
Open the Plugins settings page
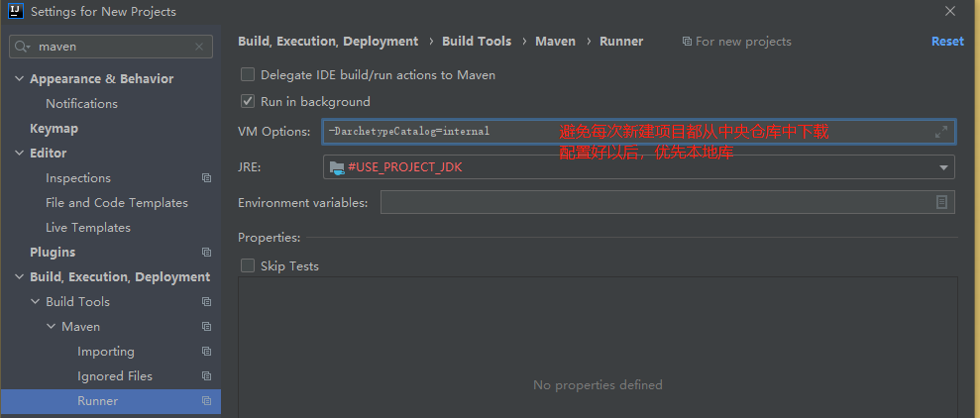53,253
